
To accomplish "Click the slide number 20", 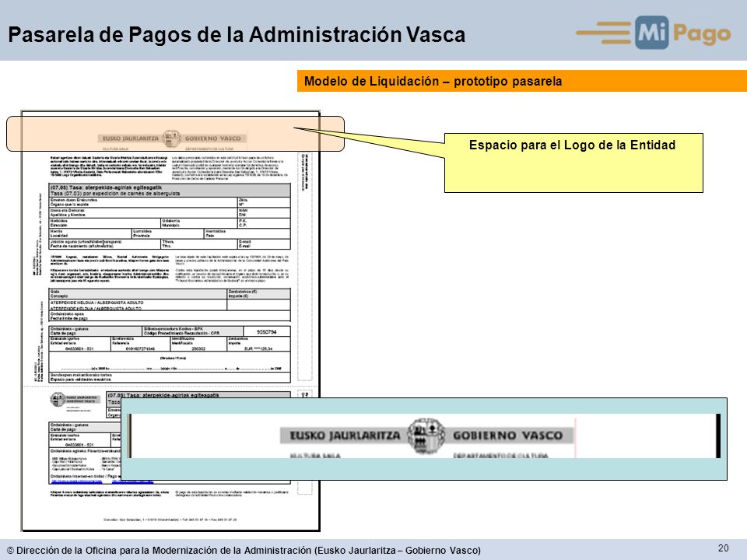I will (723, 548).
